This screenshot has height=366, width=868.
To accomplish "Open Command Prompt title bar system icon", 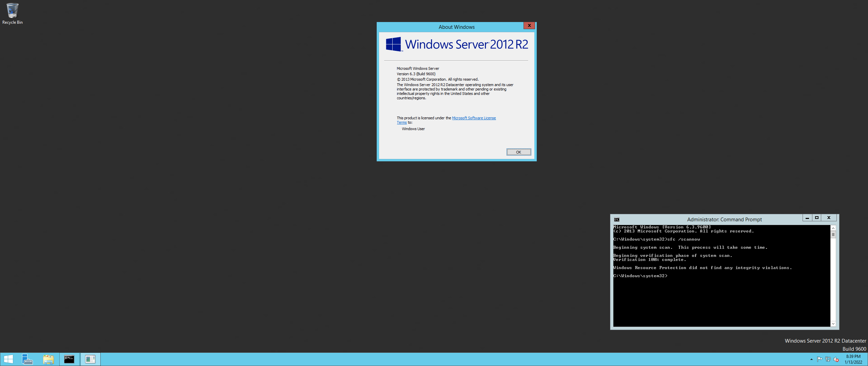I will point(617,220).
